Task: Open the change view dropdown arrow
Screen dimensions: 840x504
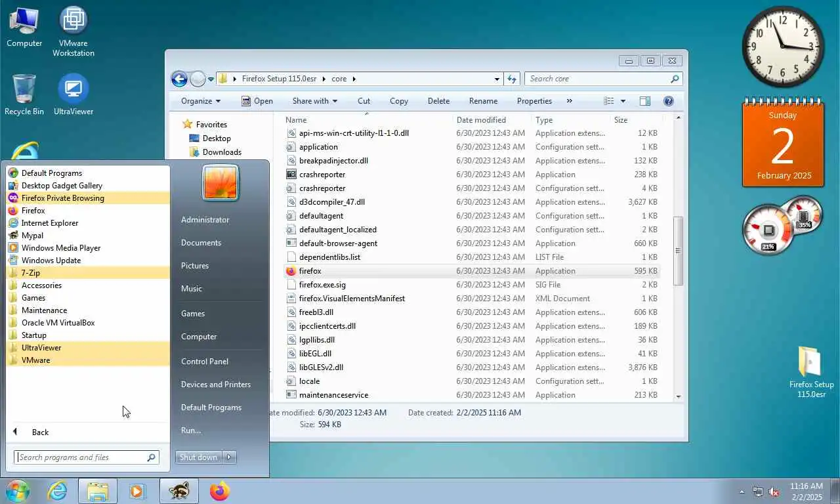Action: pyautogui.click(x=623, y=101)
